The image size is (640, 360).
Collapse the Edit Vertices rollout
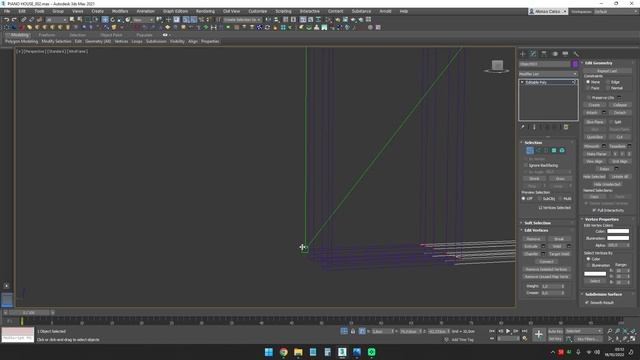[x=536, y=230]
